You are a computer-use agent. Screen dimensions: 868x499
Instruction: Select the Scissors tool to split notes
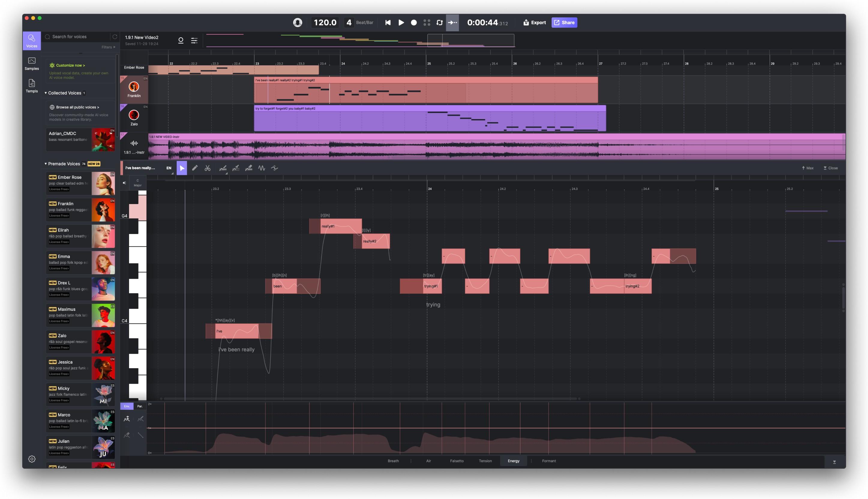(x=207, y=168)
